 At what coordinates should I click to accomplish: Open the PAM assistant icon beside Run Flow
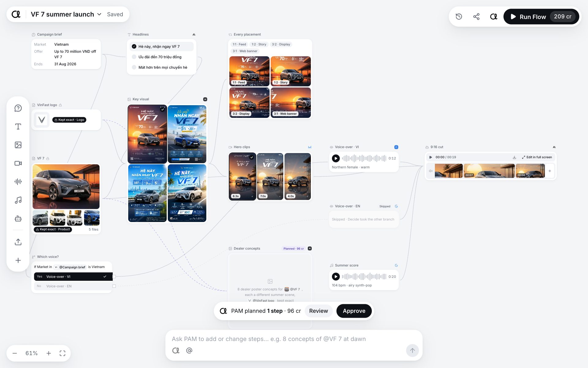pyautogui.click(x=494, y=17)
